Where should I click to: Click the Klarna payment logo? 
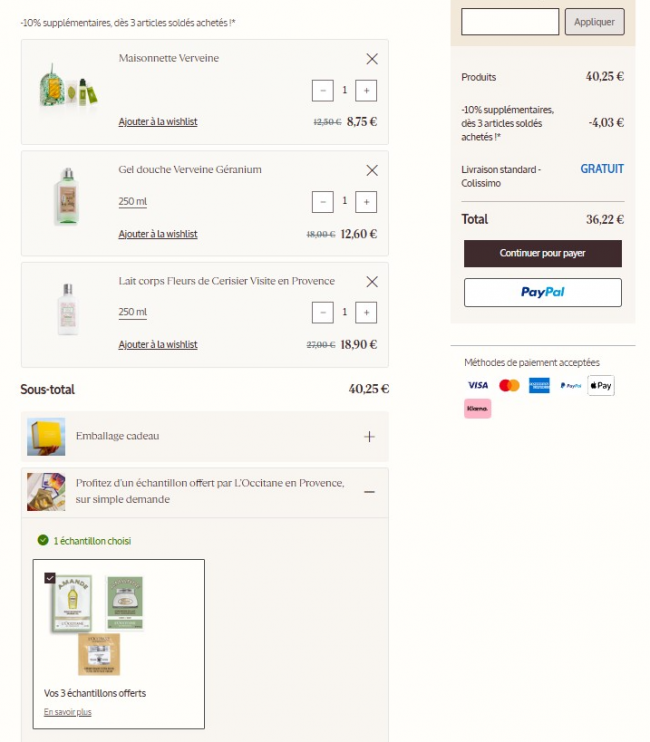pos(477,408)
